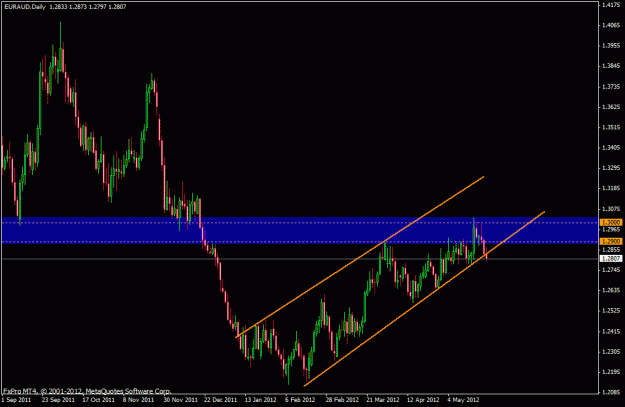This screenshot has height=407, width=625.
Task: Click the EURAUD,Daily chart title
Action: [25, 7]
